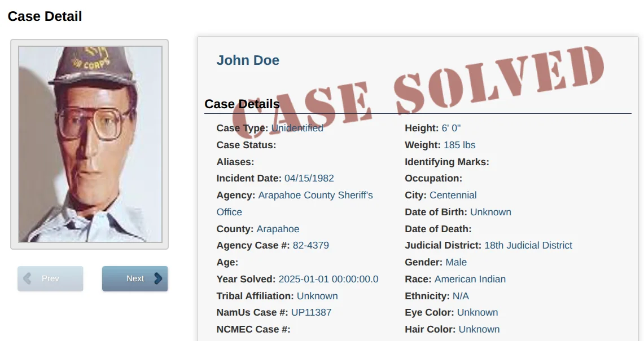Screen dimensions: 644x341
Task: Click the right chevron icon on Next
Action: [x=158, y=278]
